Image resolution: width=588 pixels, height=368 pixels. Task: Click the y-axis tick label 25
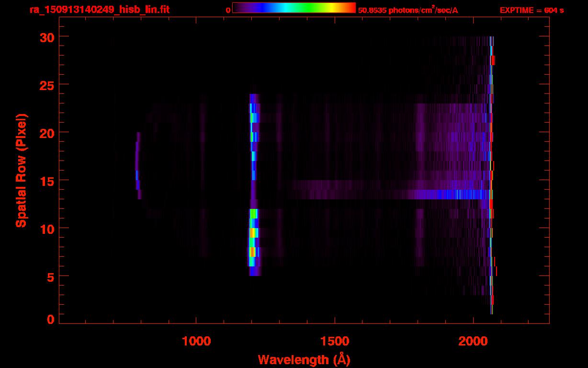pyautogui.click(x=46, y=85)
